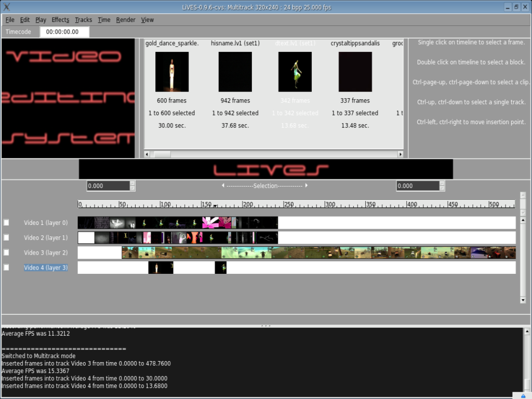This screenshot has width=532, height=399.
Task: Click the "1 to 600 selected" text
Action: (171, 113)
